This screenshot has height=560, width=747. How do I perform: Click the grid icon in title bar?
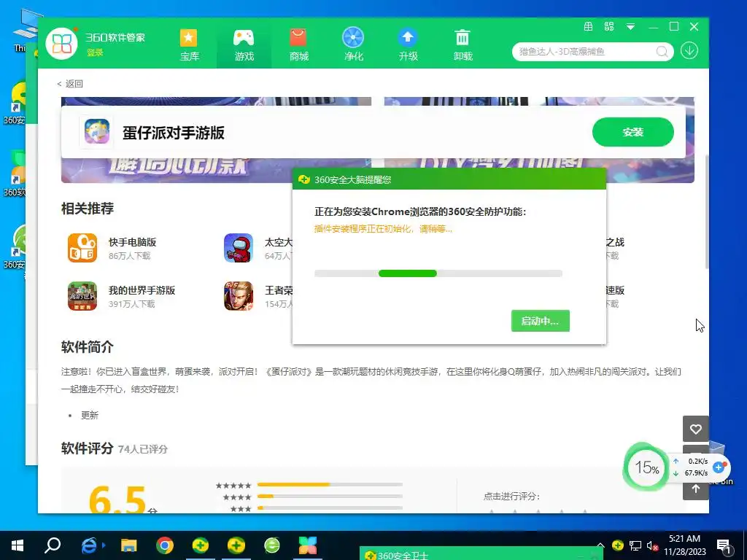[x=589, y=27]
